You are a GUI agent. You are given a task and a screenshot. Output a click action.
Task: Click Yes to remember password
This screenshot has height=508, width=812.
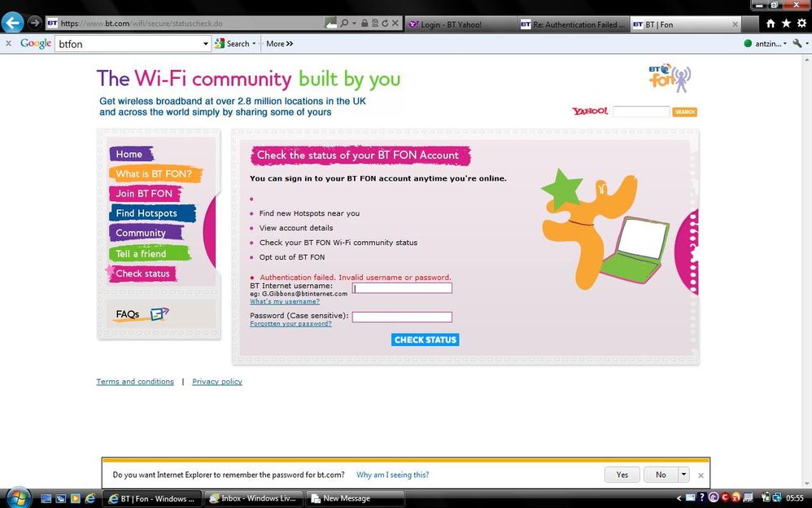[622, 475]
